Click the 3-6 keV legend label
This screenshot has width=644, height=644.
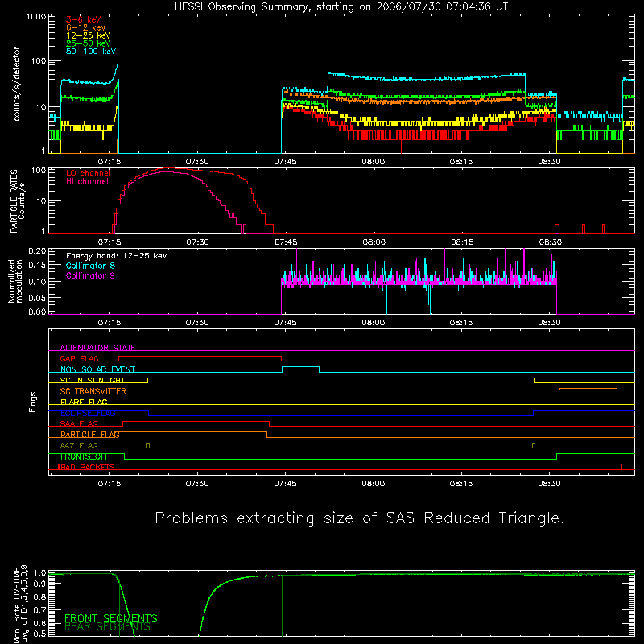click(84, 19)
